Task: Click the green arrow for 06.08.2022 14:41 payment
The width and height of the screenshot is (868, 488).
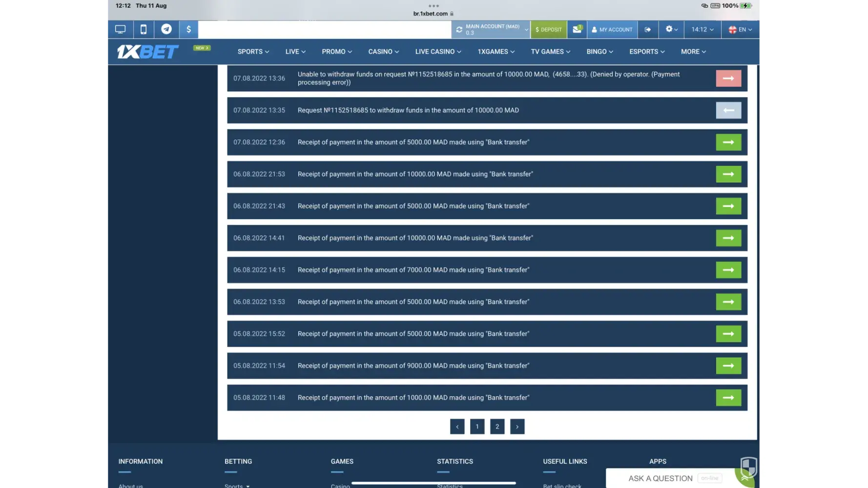Action: pyautogui.click(x=728, y=238)
